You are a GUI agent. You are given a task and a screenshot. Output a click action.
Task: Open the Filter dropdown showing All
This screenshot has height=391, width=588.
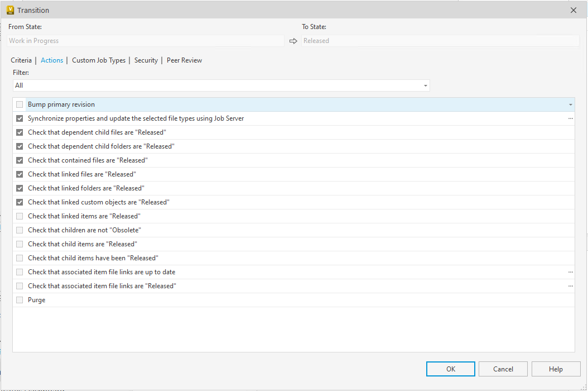pyautogui.click(x=221, y=85)
